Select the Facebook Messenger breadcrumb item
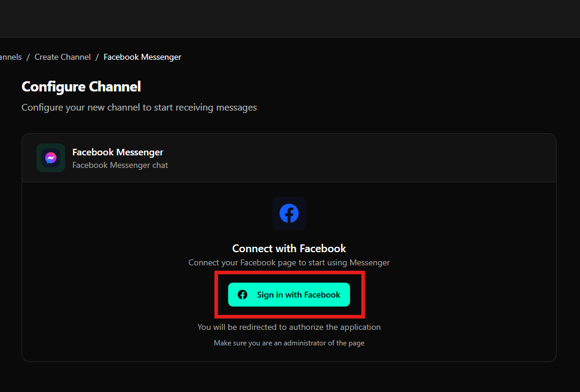580x392 pixels. point(142,57)
